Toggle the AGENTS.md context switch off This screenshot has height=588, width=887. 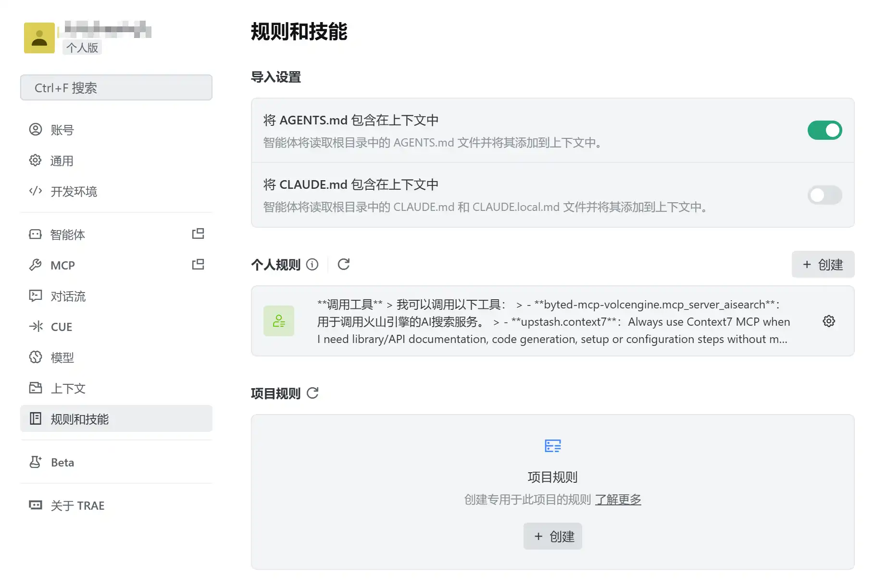[825, 130]
